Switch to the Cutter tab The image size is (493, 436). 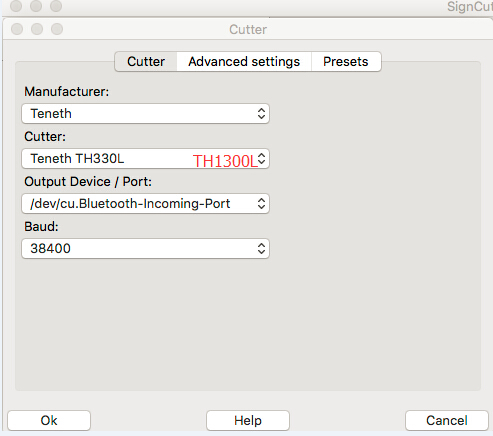[146, 62]
